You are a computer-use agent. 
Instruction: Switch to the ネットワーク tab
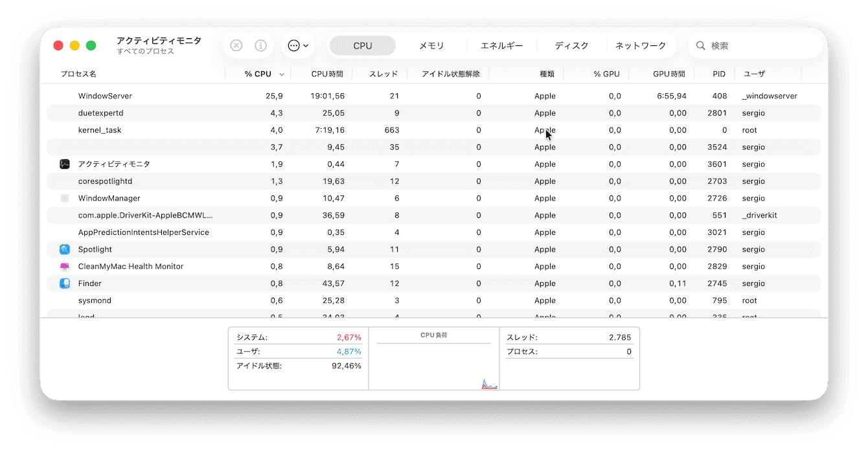(641, 46)
